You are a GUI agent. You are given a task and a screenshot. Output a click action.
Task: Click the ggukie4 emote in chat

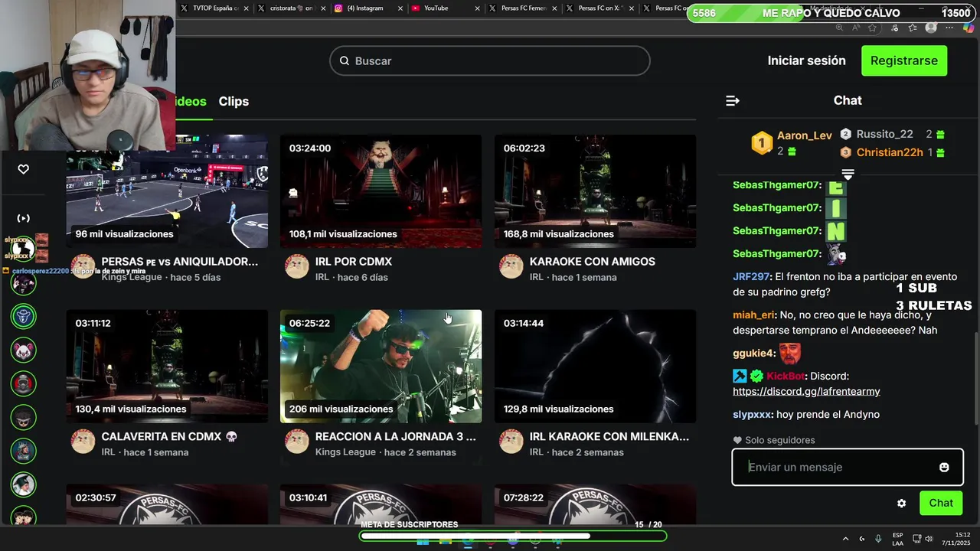point(790,353)
